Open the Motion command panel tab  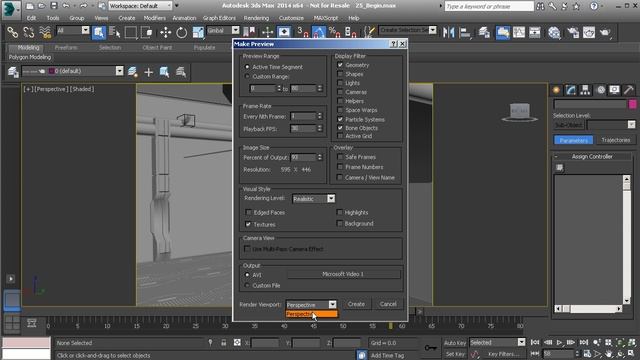(x=601, y=90)
